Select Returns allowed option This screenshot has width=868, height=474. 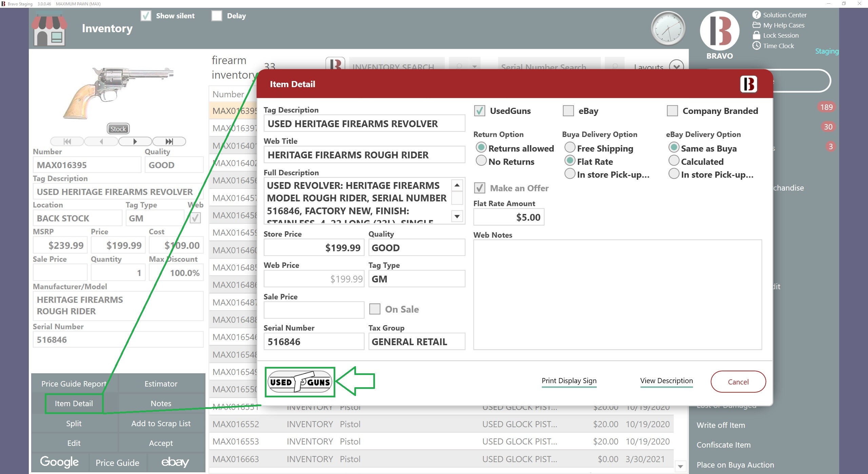click(x=481, y=147)
